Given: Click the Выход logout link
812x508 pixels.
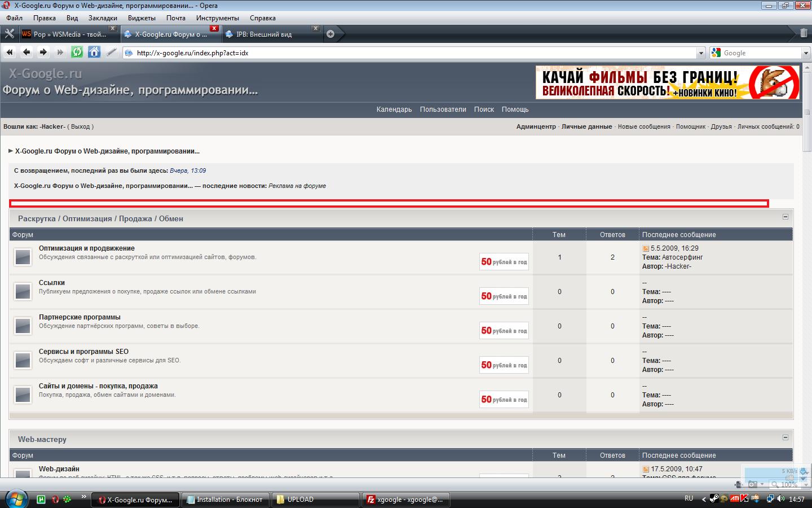Looking at the screenshot, I should 81,126.
